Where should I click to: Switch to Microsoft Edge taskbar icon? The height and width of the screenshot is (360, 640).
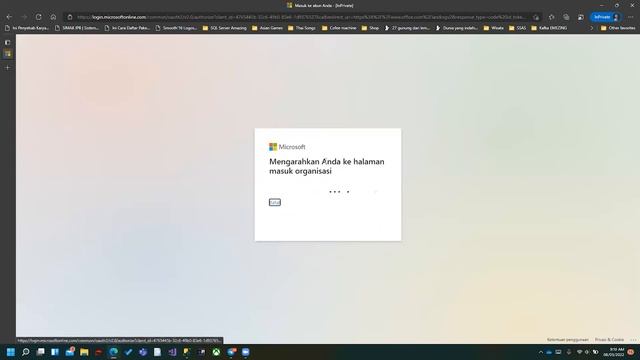click(113, 352)
